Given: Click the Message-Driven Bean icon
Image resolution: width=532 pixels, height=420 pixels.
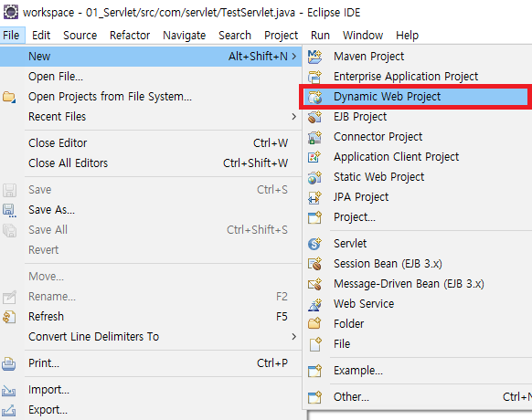Looking at the screenshot, I should 314,284.
